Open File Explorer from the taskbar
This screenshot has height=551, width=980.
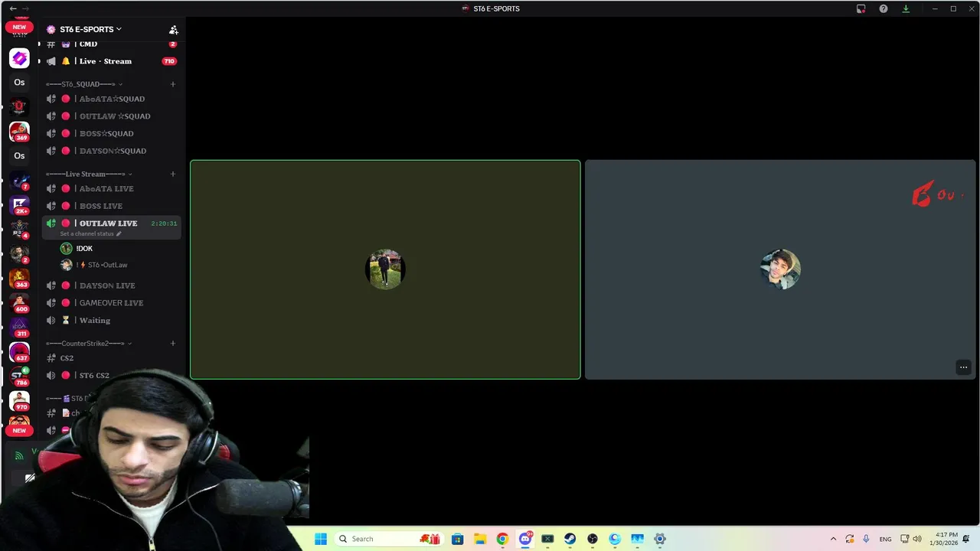tap(479, 539)
